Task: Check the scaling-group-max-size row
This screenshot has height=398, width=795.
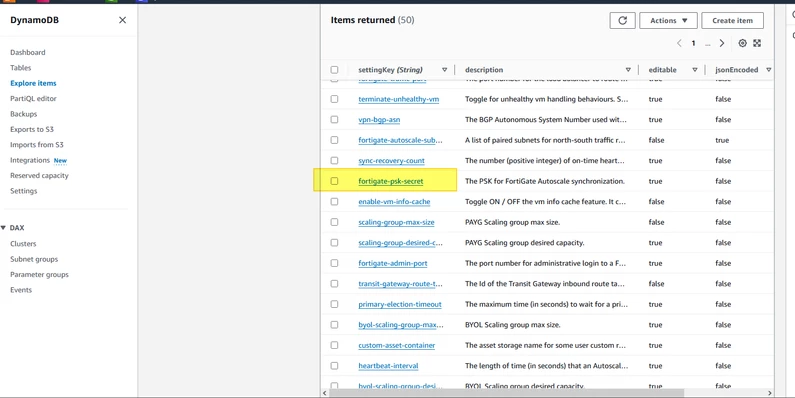Action: pyautogui.click(x=334, y=222)
